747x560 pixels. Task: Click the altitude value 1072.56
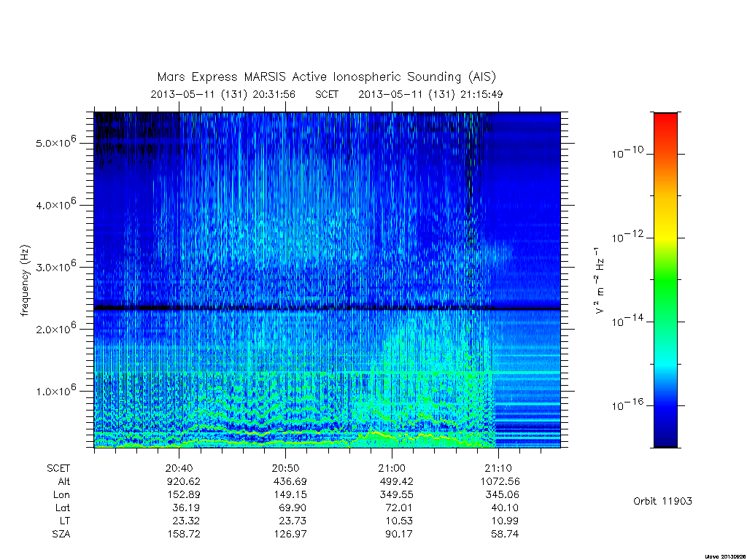point(500,481)
